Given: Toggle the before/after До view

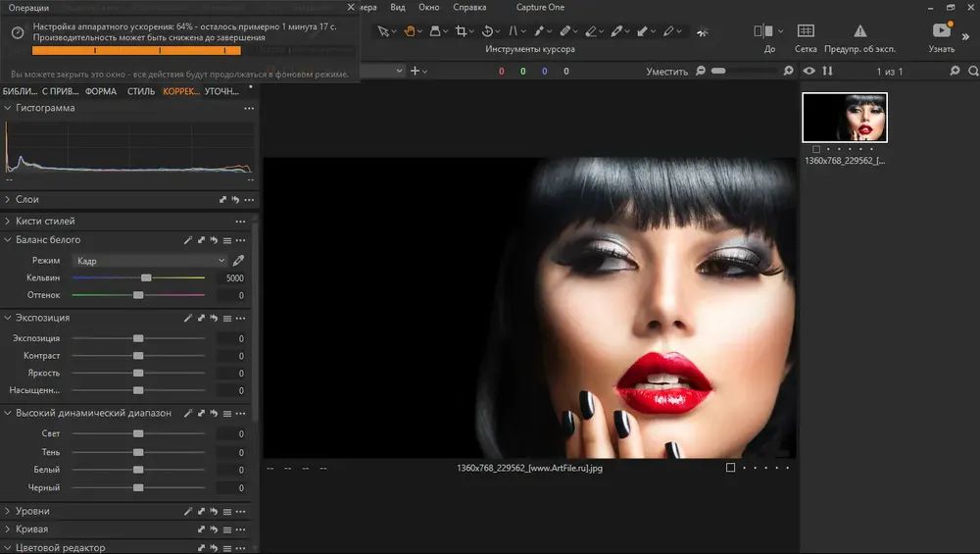Looking at the screenshot, I should coord(763,30).
